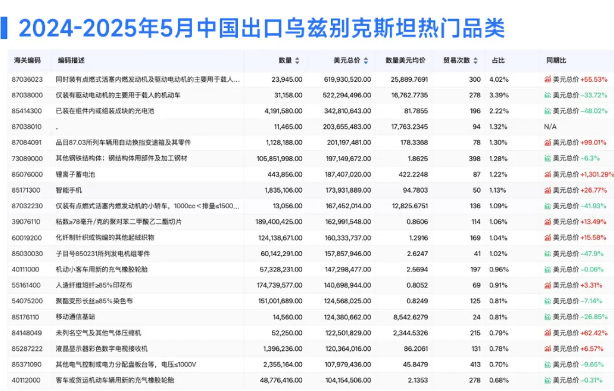Click quantity 189,400,425.00

[x=279, y=222]
